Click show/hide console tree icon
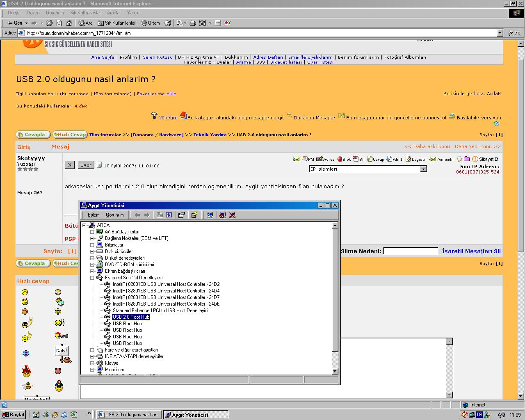Screen dimensions: 525x420 (169, 215)
